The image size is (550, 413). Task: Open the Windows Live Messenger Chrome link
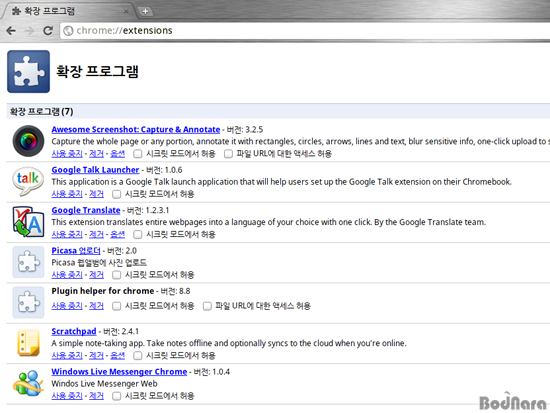(x=119, y=372)
